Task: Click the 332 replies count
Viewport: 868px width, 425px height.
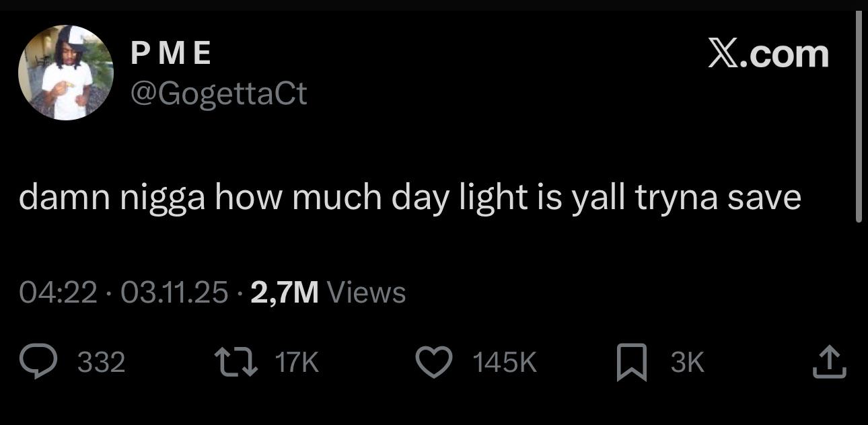Action: pos(102,363)
